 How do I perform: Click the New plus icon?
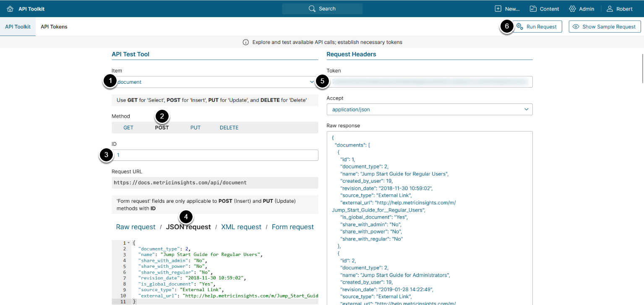(498, 9)
